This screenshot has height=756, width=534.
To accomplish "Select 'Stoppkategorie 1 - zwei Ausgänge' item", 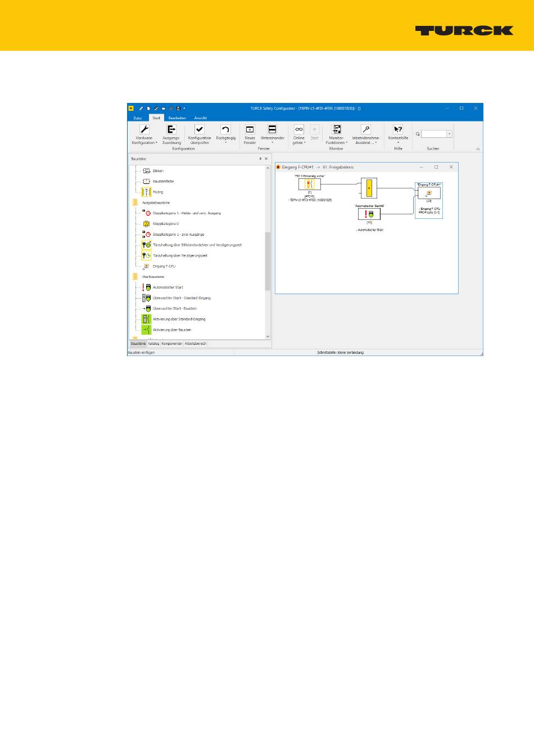I will point(179,235).
